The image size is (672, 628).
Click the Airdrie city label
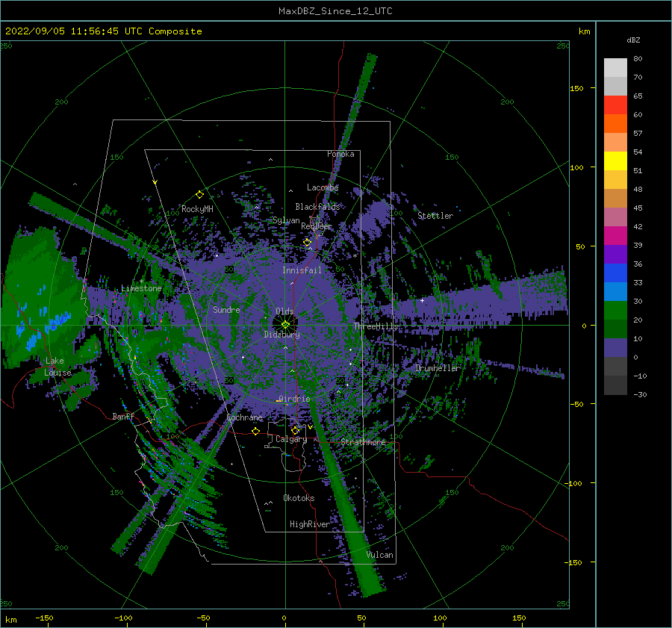coord(294,399)
